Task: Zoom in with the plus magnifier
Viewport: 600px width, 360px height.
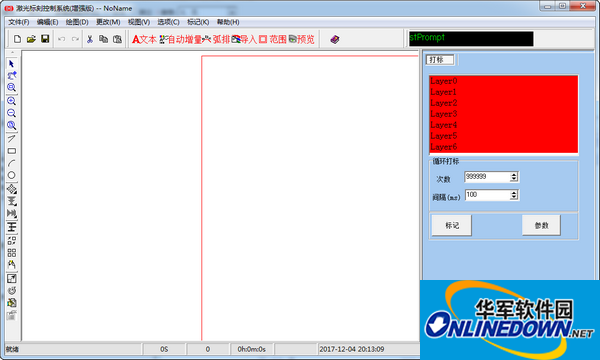Action: click(x=11, y=101)
